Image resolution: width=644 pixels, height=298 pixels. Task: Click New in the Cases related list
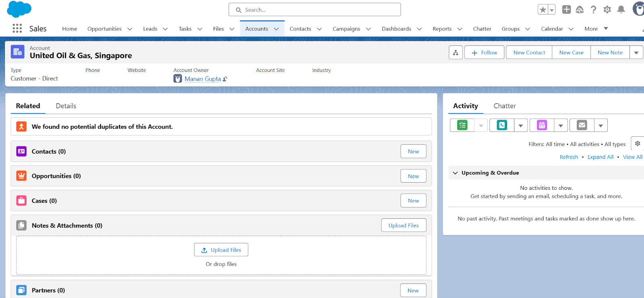pos(413,201)
